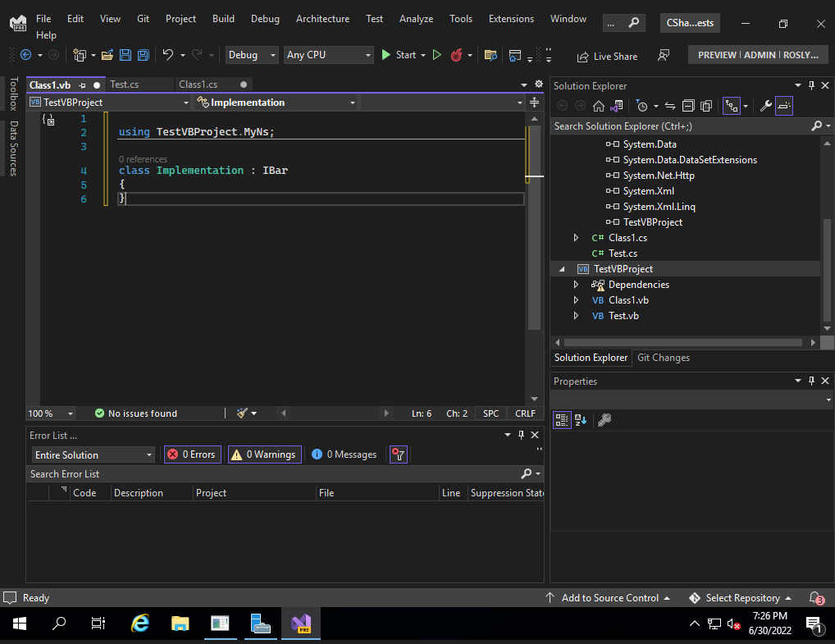Screen dimensions: 835x644
Task: Toggle the 0 Errors filter
Action: (x=192, y=454)
